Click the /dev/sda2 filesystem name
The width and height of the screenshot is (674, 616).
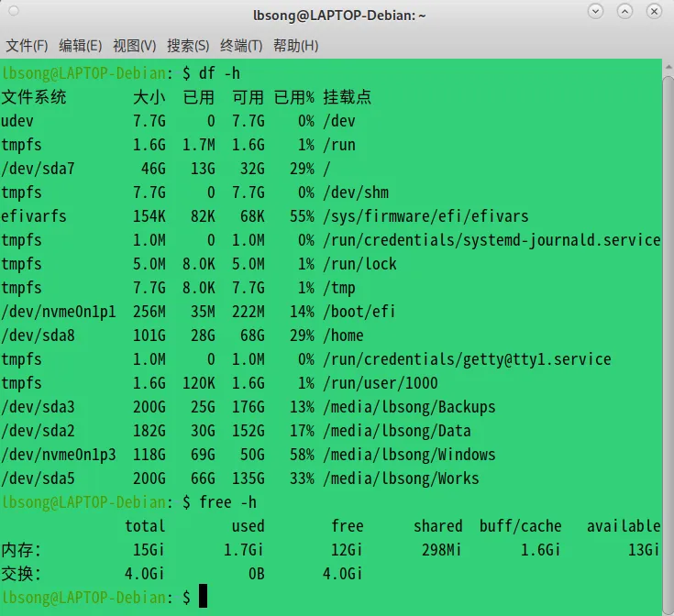(38, 431)
